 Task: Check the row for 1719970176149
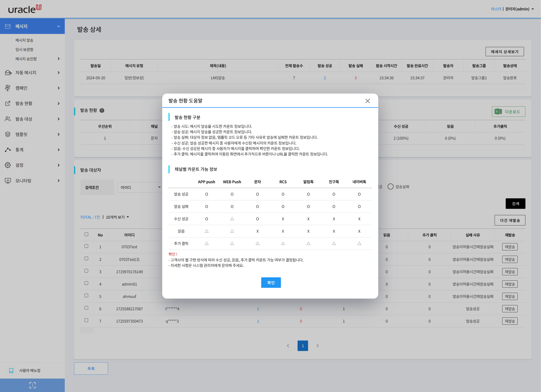point(86,271)
